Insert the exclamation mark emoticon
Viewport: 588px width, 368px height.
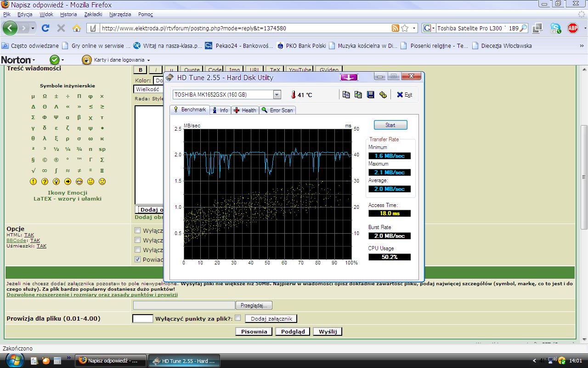pos(33,182)
